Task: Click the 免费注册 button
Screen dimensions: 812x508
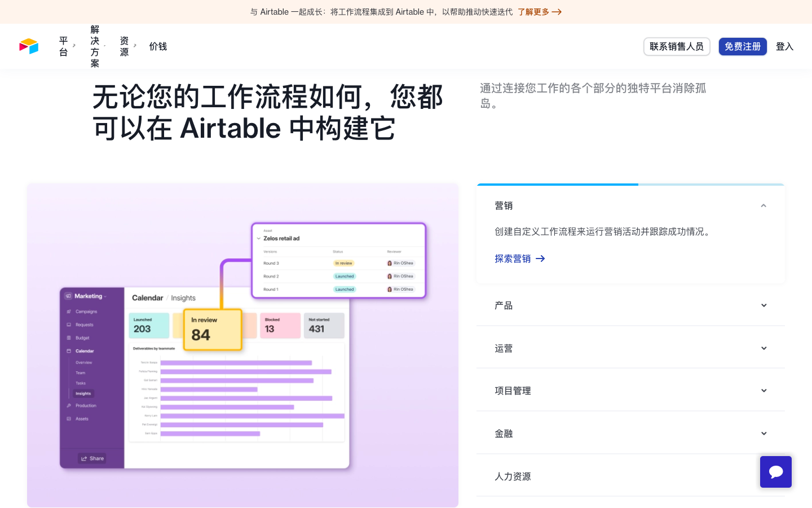Action: click(743, 46)
